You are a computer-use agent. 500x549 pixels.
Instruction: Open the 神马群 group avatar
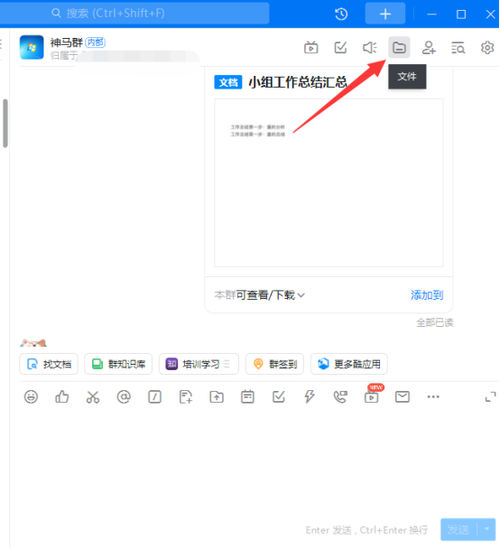tap(32, 47)
